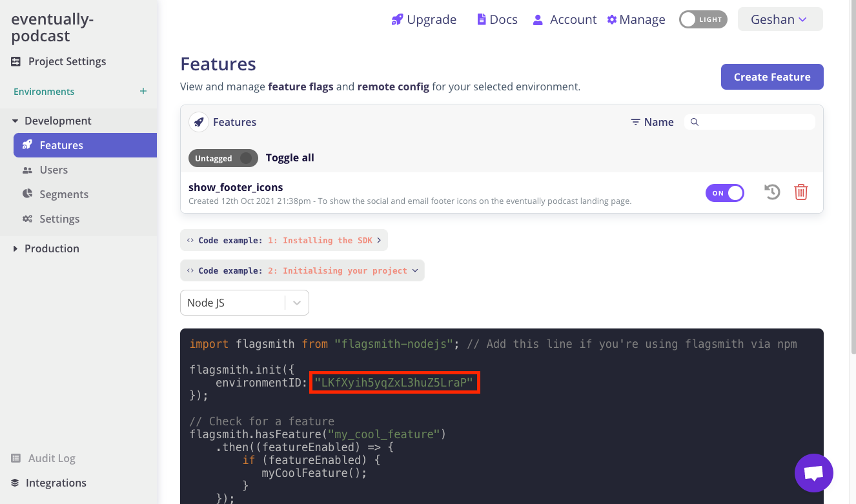Expand the Production environment
856x504 pixels.
click(15, 248)
